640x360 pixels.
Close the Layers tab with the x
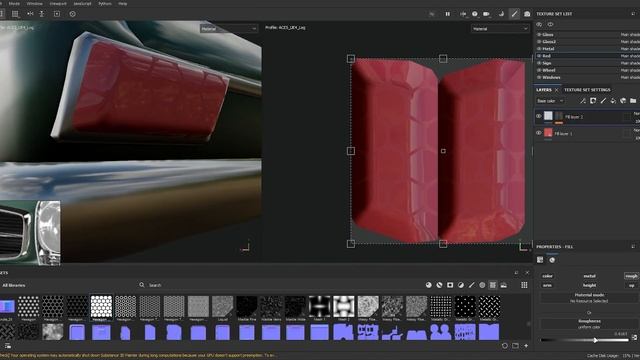click(x=556, y=90)
